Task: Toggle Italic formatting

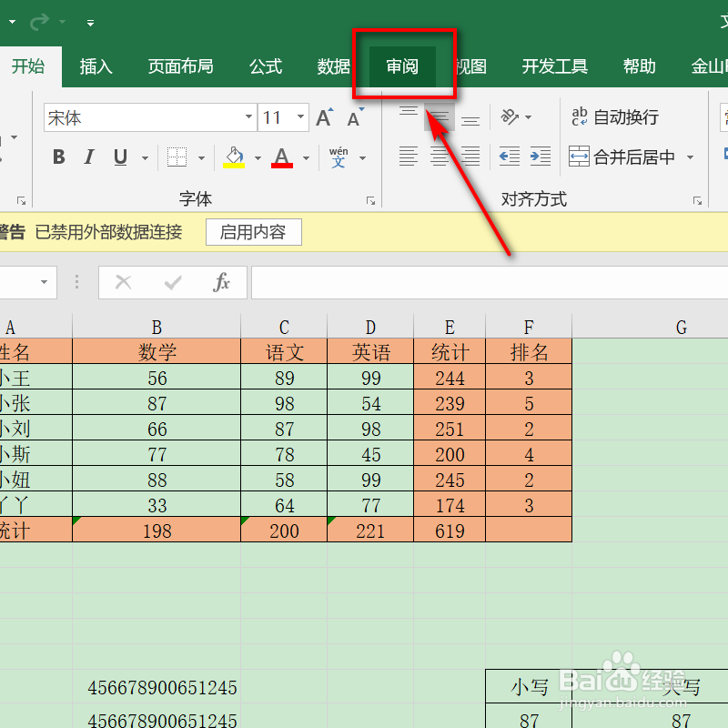Action: coord(88,157)
